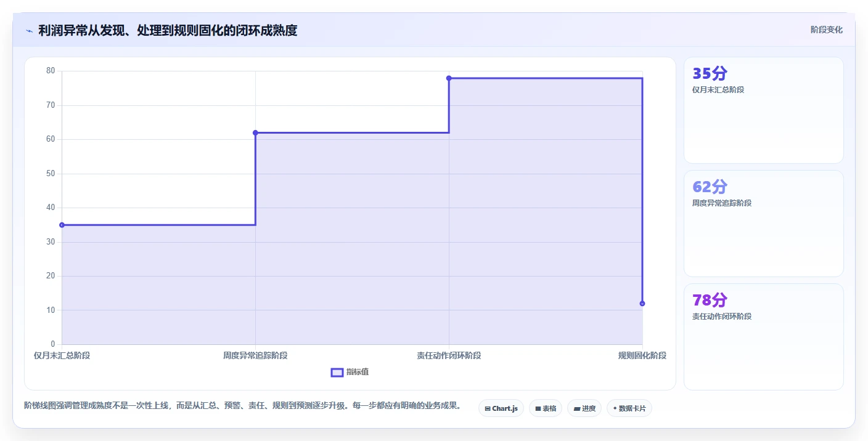Click the 指标值 legend label

(358, 372)
